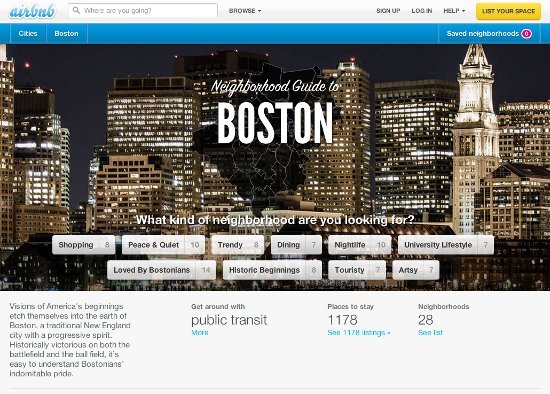Click the search magnifier icon
Screen dimensions: 550x394
point(76,11)
